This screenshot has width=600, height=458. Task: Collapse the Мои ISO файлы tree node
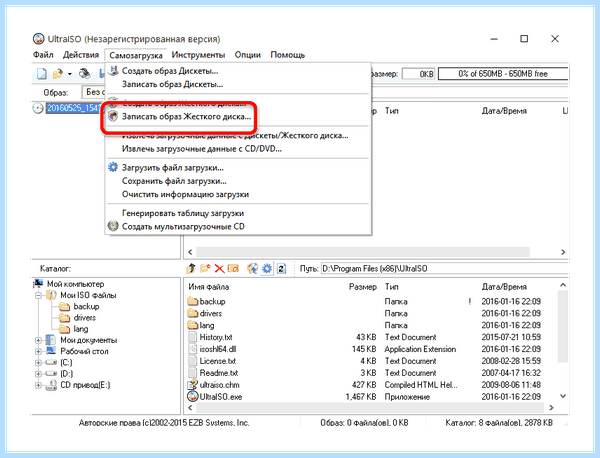pos(38,295)
